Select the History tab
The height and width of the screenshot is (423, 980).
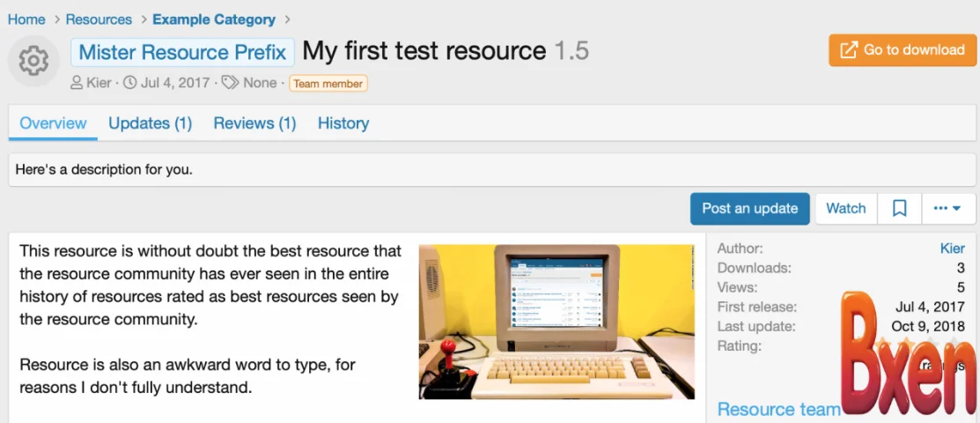coord(343,123)
